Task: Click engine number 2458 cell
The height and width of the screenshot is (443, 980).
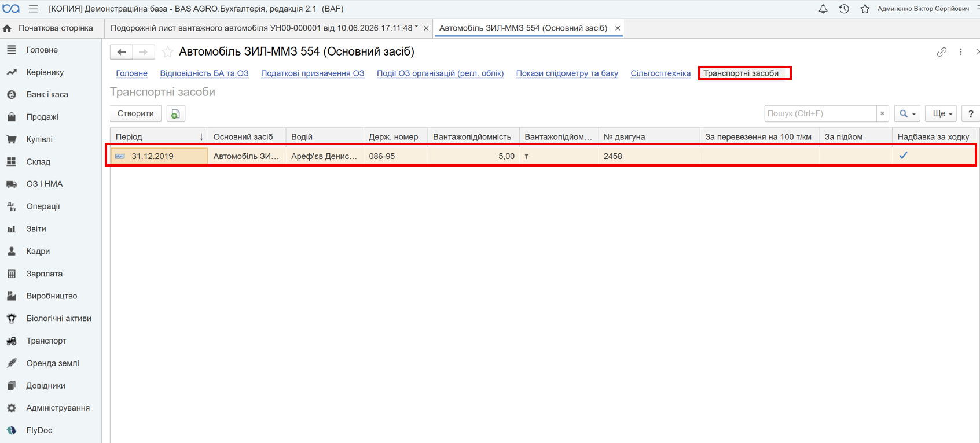Action: point(648,156)
